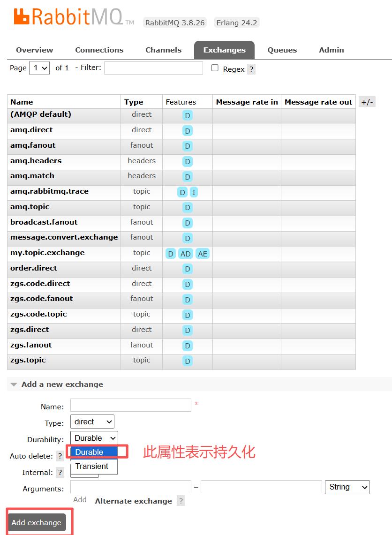This screenshot has height=535, width=392.
Task: Click the Add exchange button
Action: pos(37,523)
